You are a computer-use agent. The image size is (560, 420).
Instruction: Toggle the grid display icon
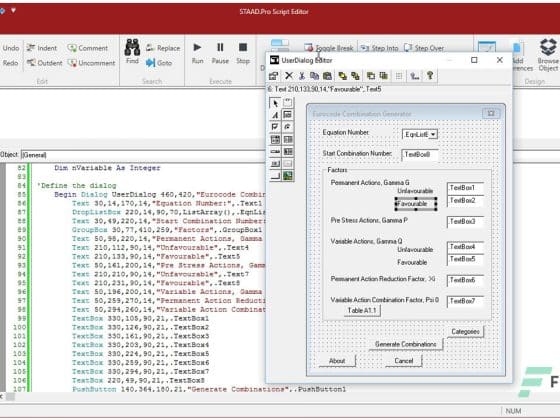tap(399, 76)
